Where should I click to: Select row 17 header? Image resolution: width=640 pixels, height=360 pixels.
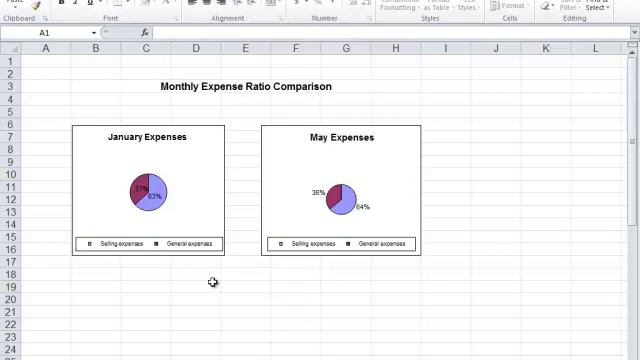click(10, 262)
